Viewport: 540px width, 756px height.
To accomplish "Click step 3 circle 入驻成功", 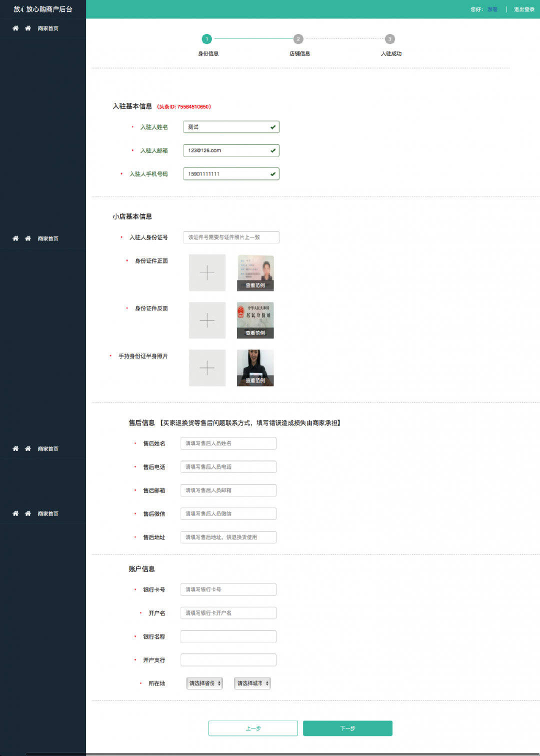I will [390, 39].
